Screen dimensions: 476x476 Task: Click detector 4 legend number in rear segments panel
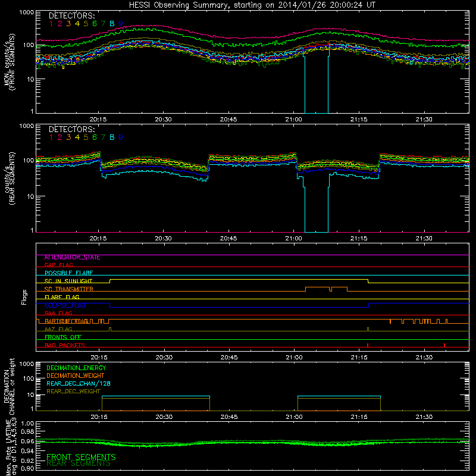pos(77,137)
